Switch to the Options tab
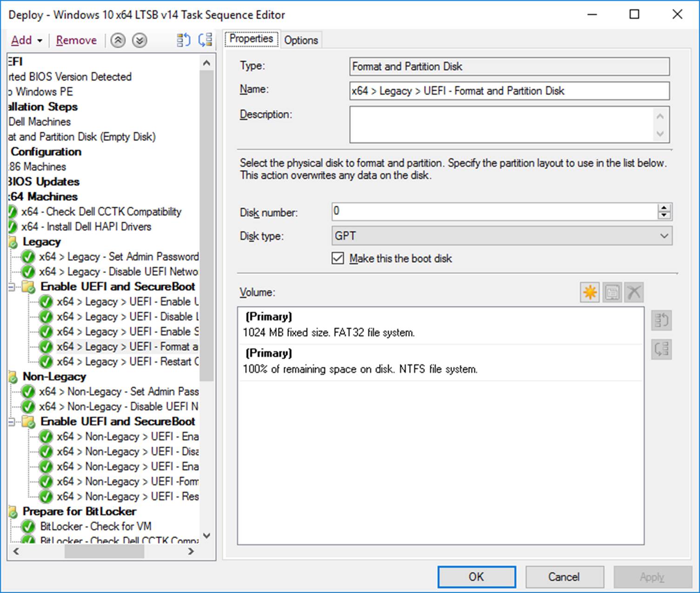 (301, 40)
